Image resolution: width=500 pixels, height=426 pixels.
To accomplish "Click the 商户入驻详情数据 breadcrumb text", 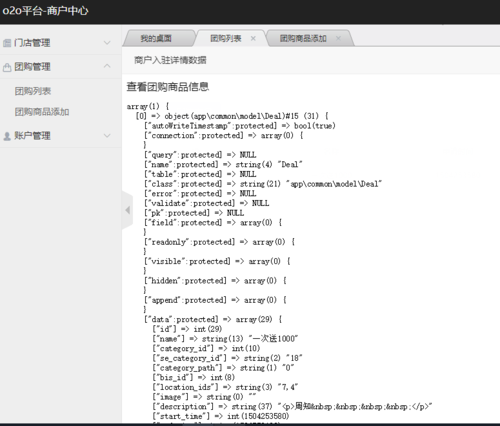I will click(x=170, y=60).
